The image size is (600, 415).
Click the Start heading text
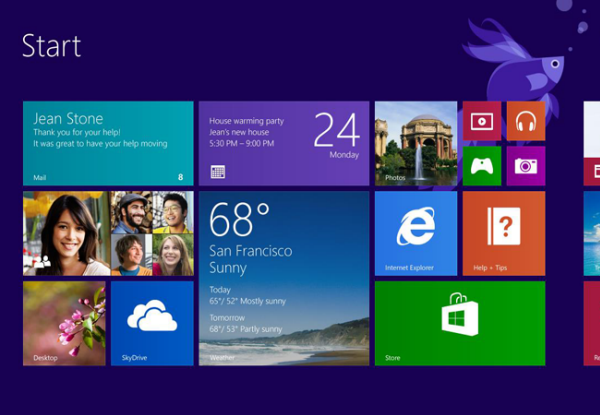(51, 46)
